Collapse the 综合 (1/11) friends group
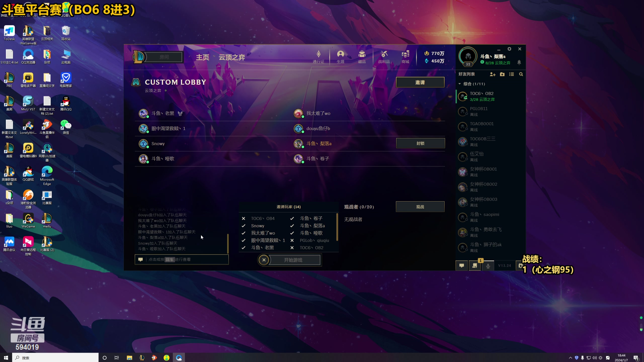The image size is (644, 362). coord(460,84)
